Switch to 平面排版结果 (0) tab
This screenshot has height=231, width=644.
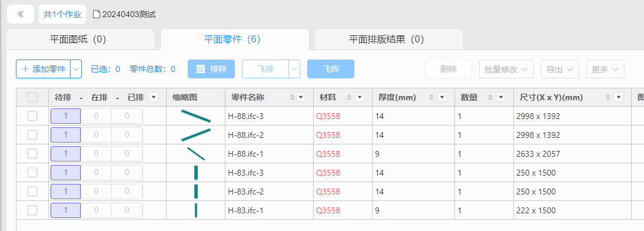pos(386,39)
